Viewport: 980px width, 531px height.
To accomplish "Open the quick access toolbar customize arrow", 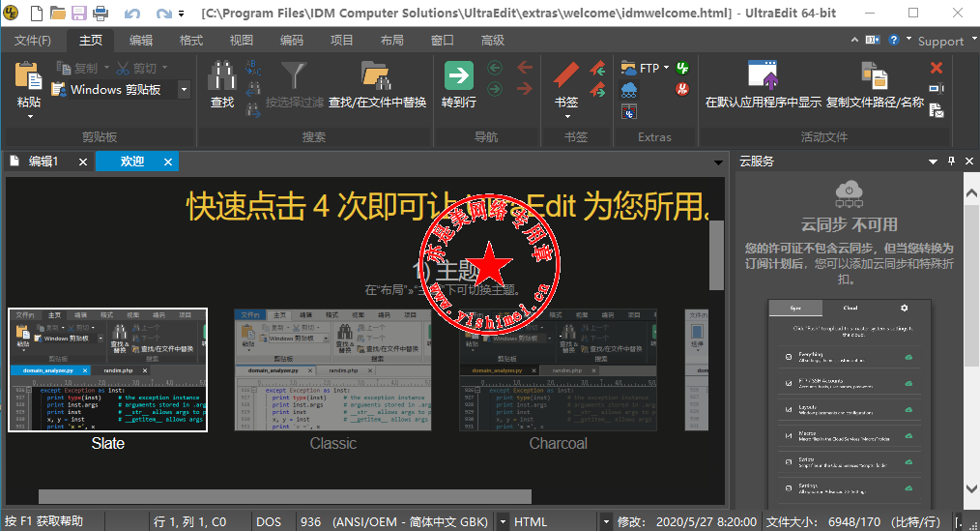I will pyautogui.click(x=182, y=14).
